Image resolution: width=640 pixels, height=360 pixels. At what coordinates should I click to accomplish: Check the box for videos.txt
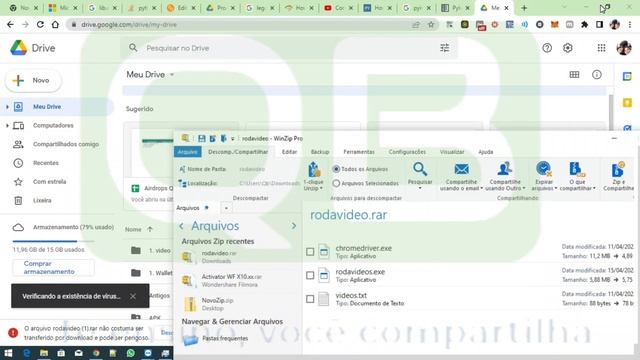[310, 299]
